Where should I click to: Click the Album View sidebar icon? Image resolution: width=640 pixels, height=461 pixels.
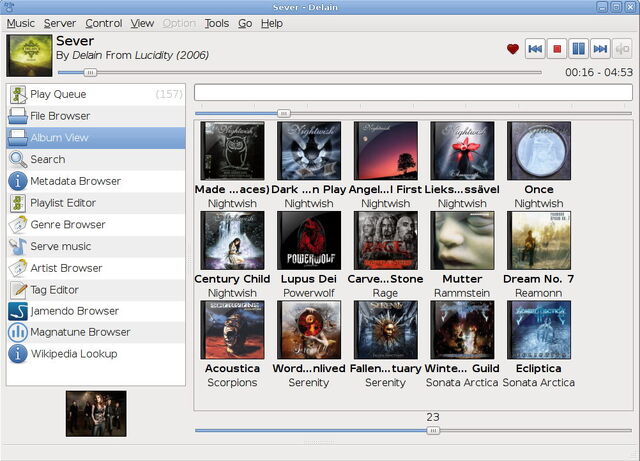point(18,138)
